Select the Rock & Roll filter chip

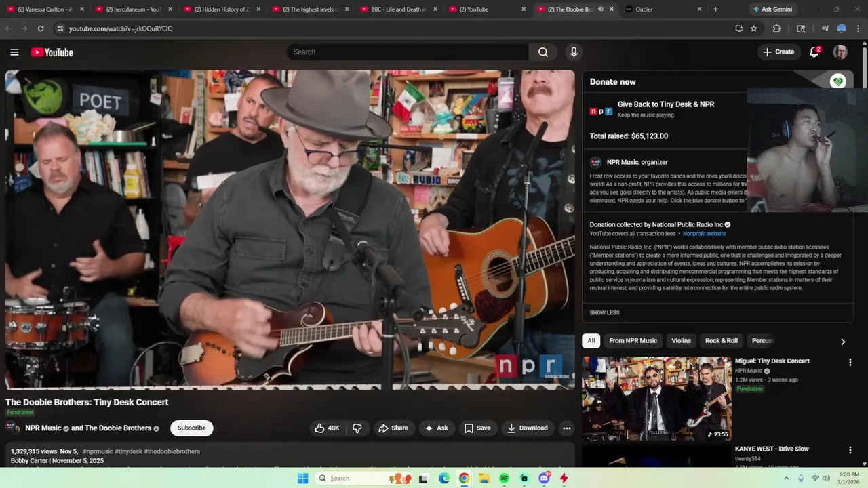coord(721,341)
